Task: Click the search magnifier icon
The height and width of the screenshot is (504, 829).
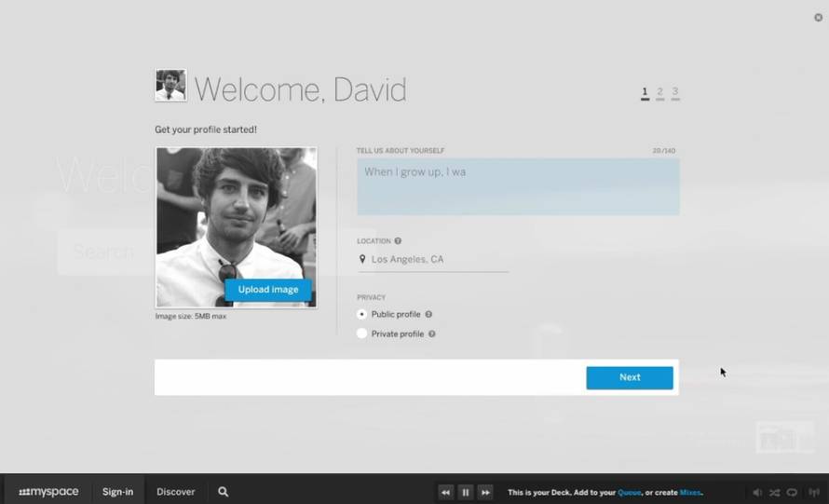Action: coord(224,492)
